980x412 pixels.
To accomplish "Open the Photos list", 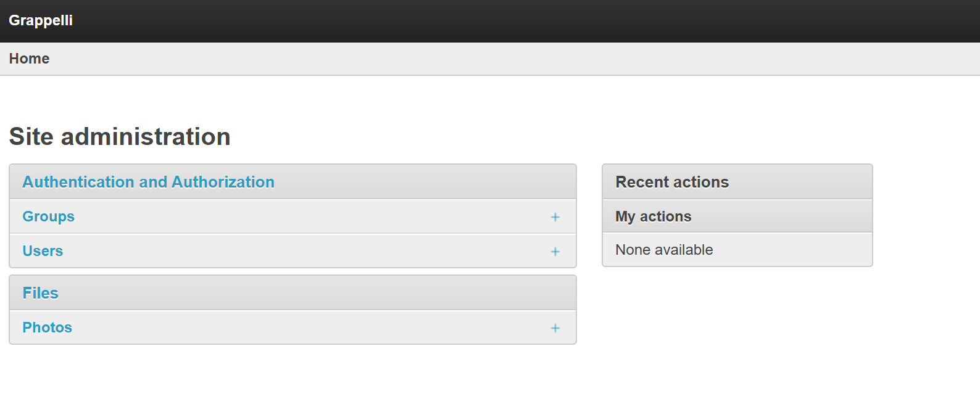I will point(47,328).
